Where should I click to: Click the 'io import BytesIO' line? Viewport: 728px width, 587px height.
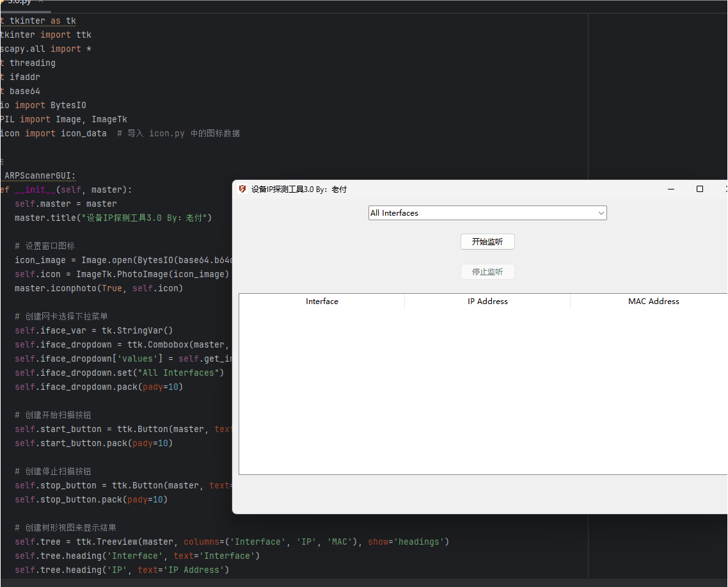pyautogui.click(x=43, y=105)
